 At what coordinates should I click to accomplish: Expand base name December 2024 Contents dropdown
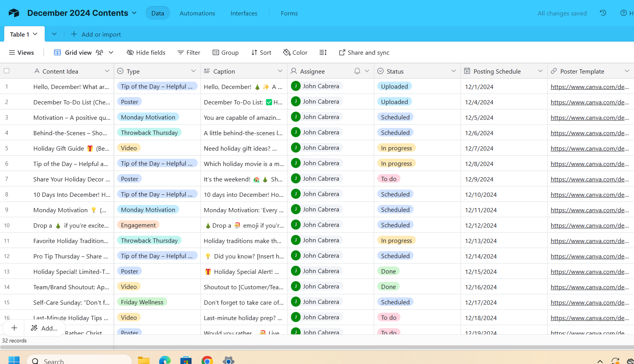click(134, 13)
